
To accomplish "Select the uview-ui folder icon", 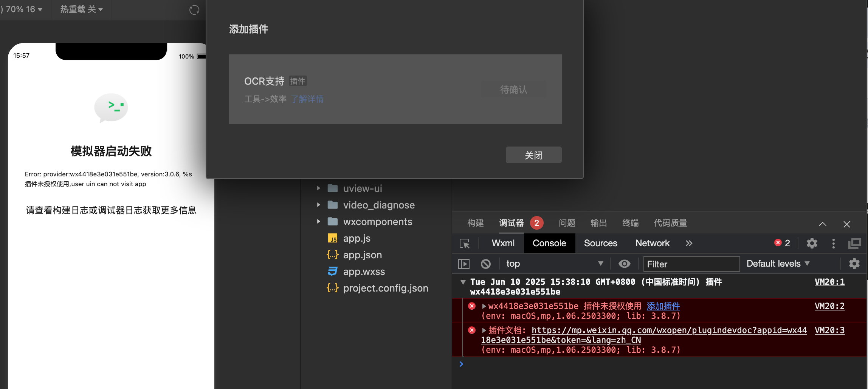I will (333, 188).
